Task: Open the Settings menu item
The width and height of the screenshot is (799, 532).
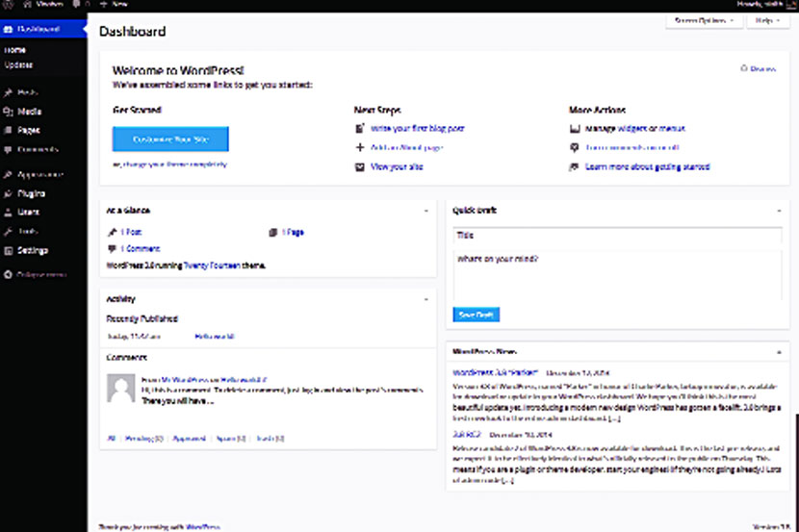Action: coord(32,250)
